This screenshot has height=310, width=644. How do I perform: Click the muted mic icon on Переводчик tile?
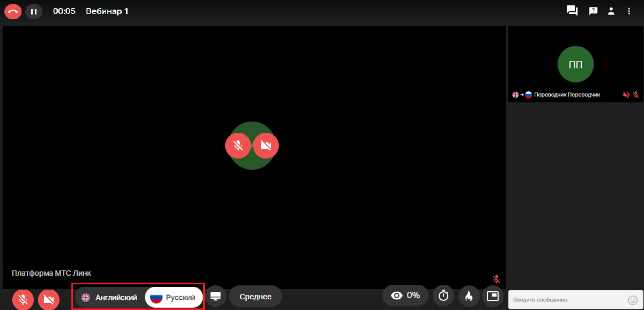point(636,95)
